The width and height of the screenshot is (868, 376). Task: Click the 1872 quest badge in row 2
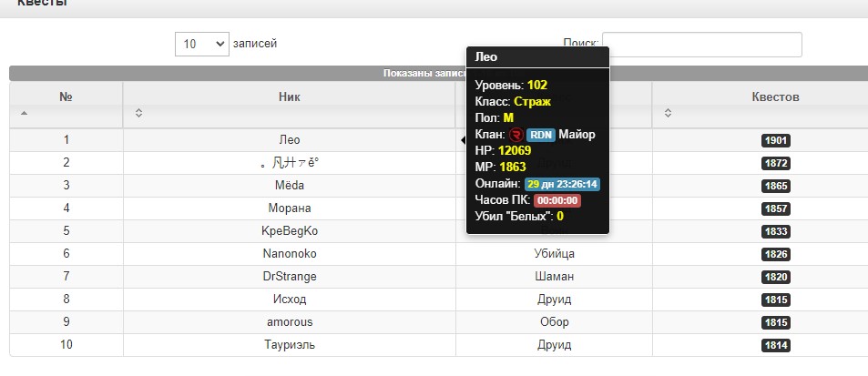coord(775,163)
